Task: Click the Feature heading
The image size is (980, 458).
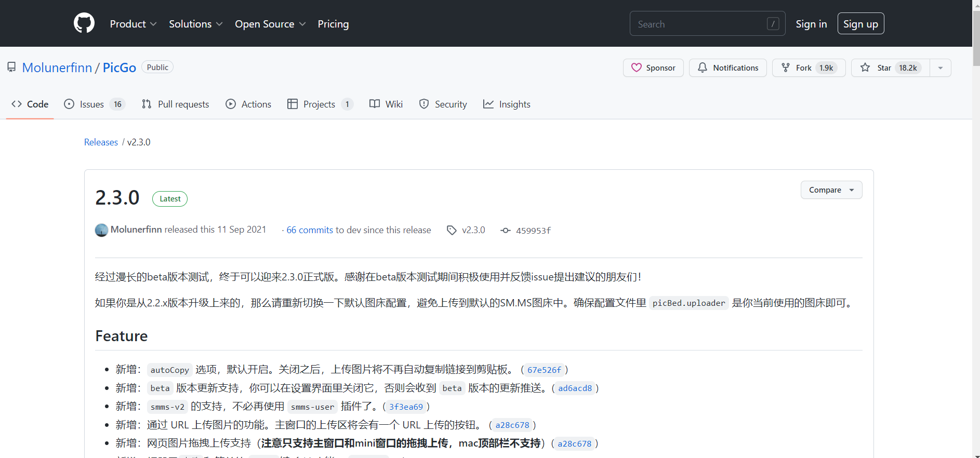Action: 122,336
